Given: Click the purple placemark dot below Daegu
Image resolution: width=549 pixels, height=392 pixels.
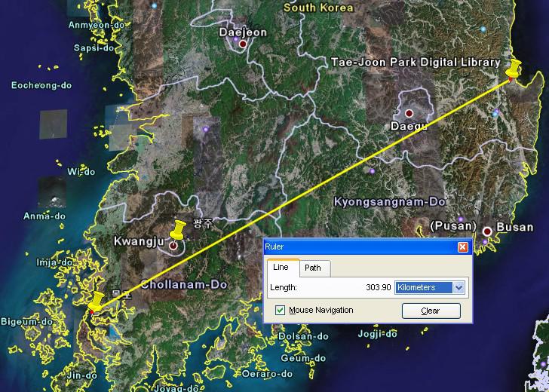Looking at the screenshot, I should coord(372,171).
